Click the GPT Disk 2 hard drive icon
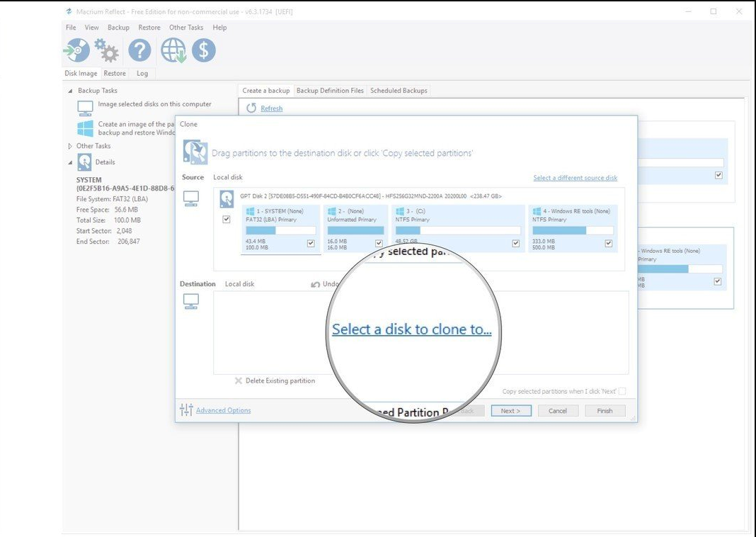 pyautogui.click(x=227, y=199)
